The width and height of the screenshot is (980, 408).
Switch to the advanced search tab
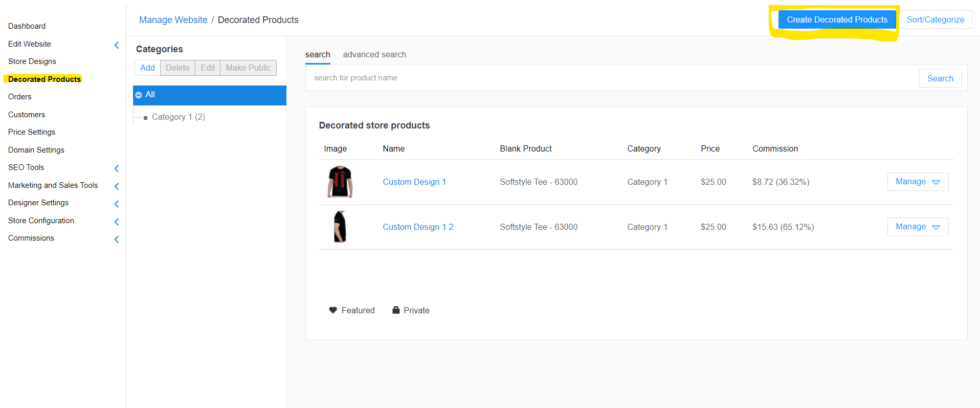[x=374, y=54]
